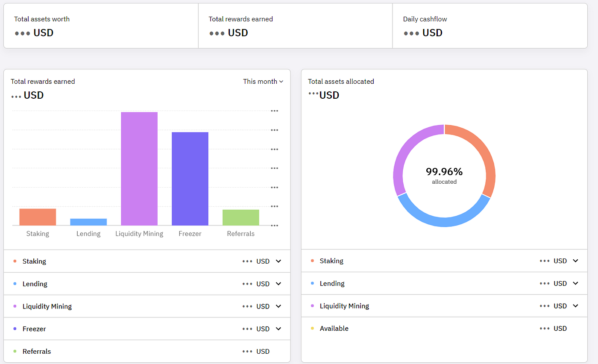Expand the Lending rewards row chevron

pyautogui.click(x=278, y=284)
